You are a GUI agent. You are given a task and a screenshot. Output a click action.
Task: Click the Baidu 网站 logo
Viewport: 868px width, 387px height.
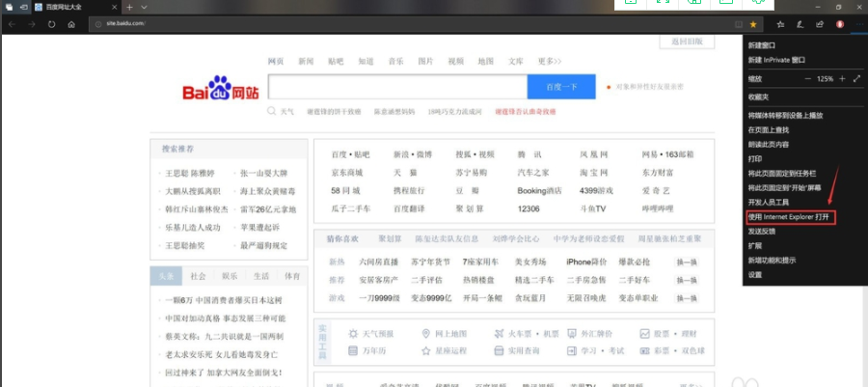tap(221, 88)
